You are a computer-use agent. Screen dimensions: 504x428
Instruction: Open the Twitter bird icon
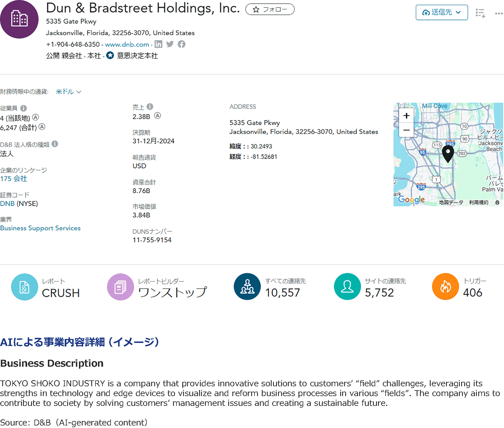(170, 44)
